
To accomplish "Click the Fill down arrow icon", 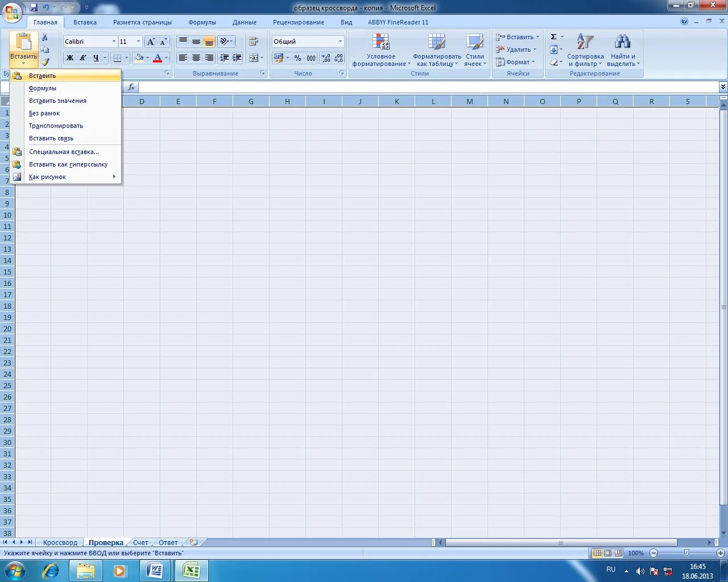I will [x=553, y=49].
